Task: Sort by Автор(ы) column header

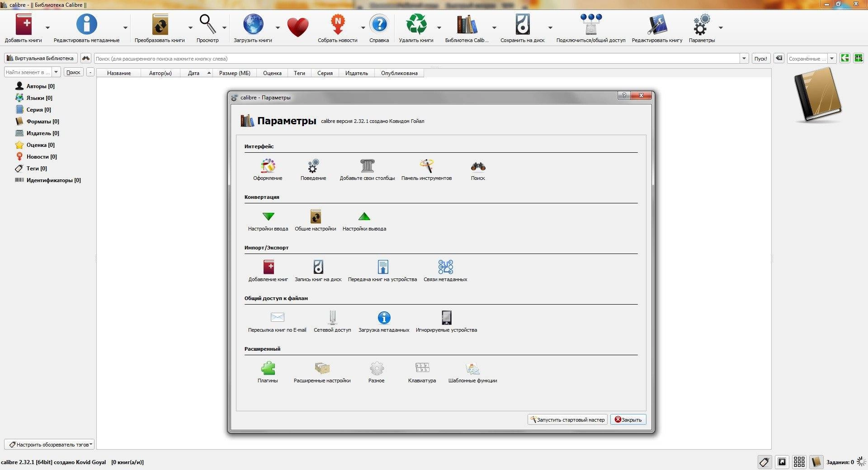Action: (160, 73)
